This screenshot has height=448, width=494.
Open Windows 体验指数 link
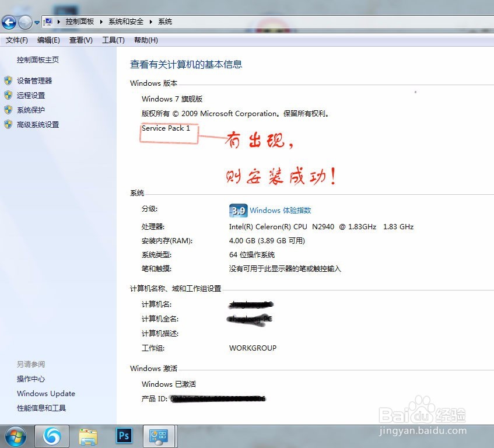tap(281, 210)
